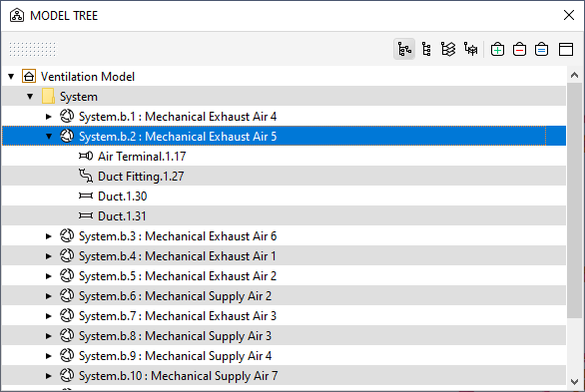
Task: Expand System.b.4 Mechanical Exhaust Air 1
Action: [x=49, y=256]
